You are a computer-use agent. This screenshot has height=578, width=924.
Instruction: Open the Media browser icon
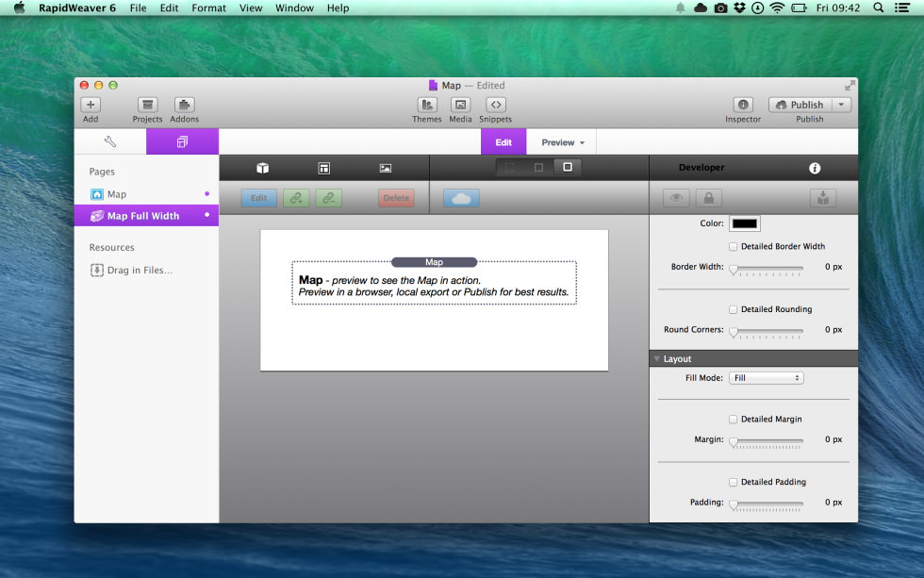(460, 105)
